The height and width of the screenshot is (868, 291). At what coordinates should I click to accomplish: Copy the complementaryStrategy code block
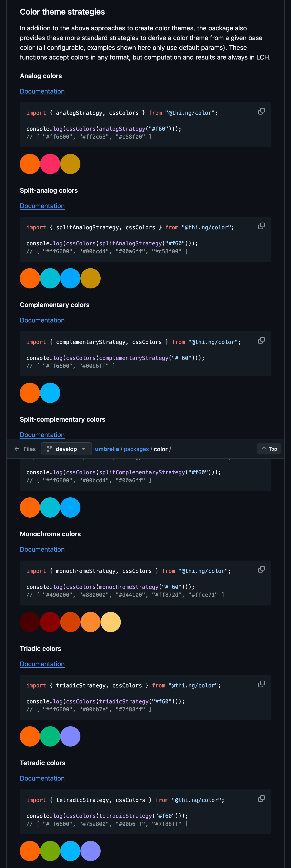point(261,341)
